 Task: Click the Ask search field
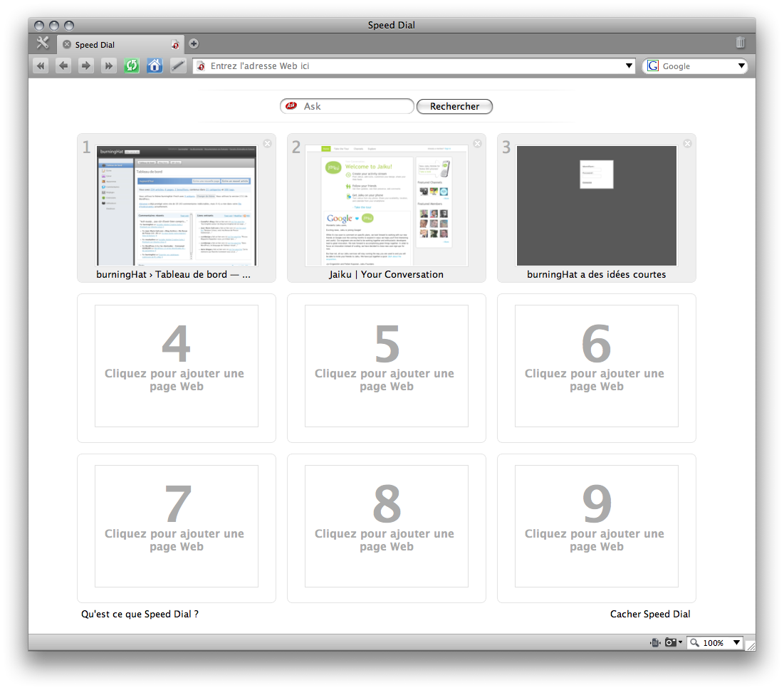(x=347, y=106)
